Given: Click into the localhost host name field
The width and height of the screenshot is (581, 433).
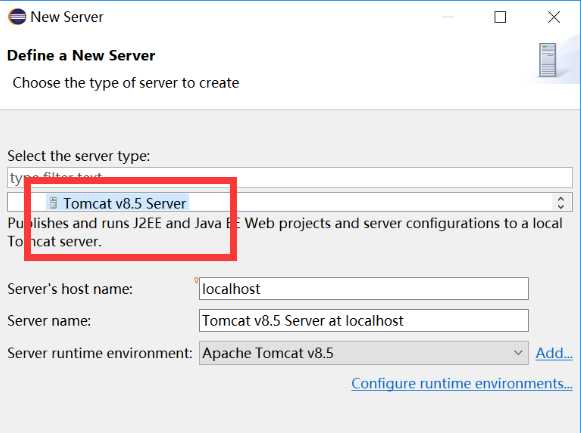Looking at the screenshot, I should pyautogui.click(x=363, y=289).
